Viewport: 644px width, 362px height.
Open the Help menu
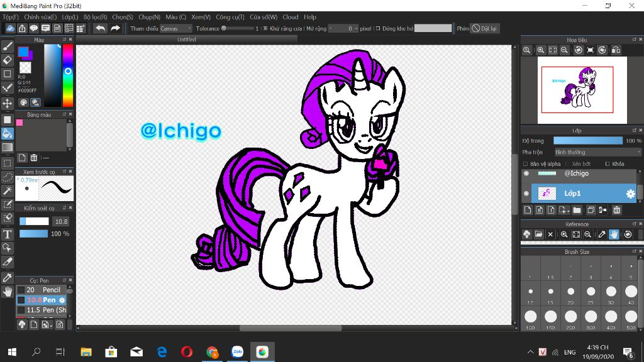pos(310,17)
